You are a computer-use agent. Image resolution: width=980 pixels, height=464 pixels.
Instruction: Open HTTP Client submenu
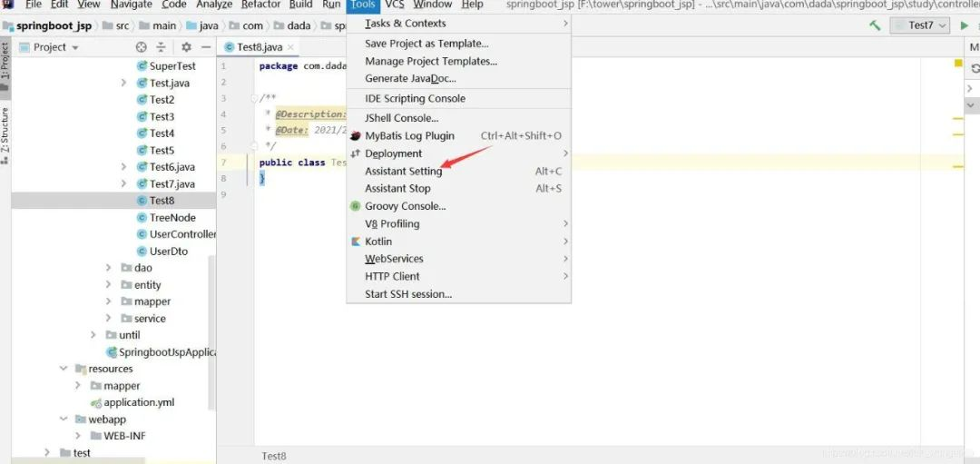(x=459, y=276)
